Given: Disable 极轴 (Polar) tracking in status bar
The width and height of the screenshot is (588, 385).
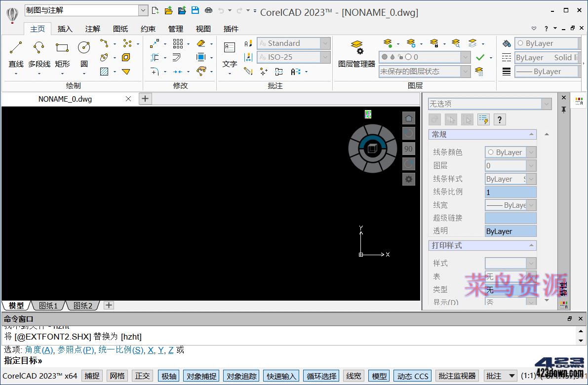Looking at the screenshot, I should tap(168, 376).
